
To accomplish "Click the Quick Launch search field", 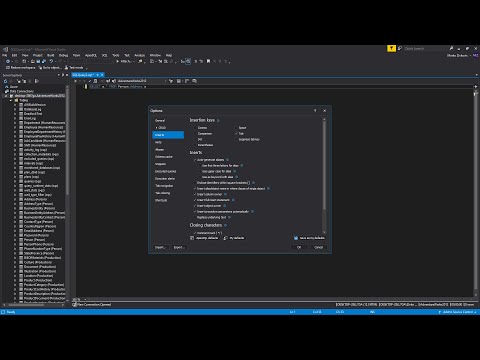I will (425, 49).
